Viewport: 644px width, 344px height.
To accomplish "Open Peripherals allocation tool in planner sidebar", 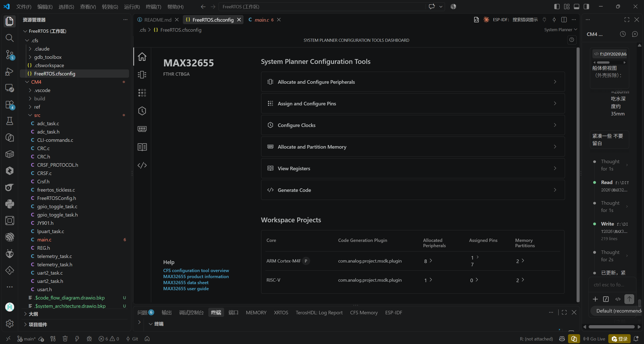I will coord(142,75).
